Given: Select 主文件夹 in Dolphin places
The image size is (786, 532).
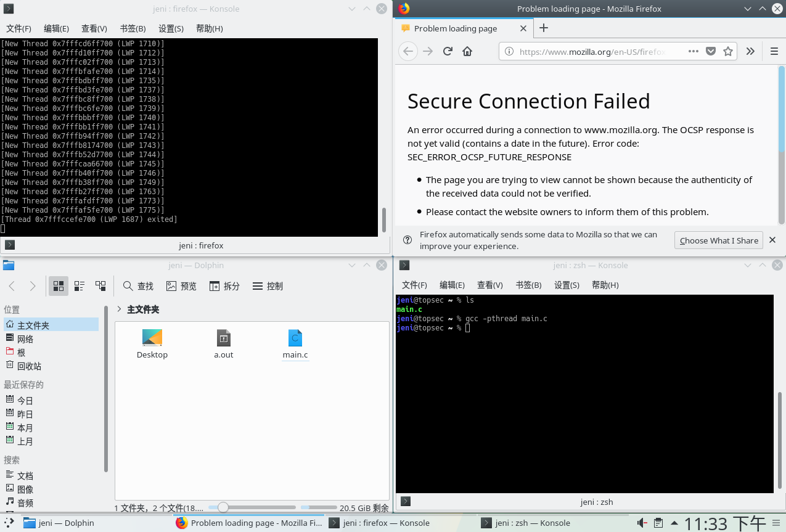Looking at the screenshot, I should point(51,325).
